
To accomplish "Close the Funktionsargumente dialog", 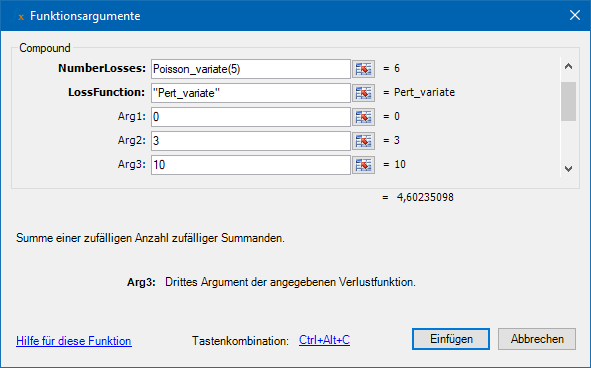I will click(575, 15).
